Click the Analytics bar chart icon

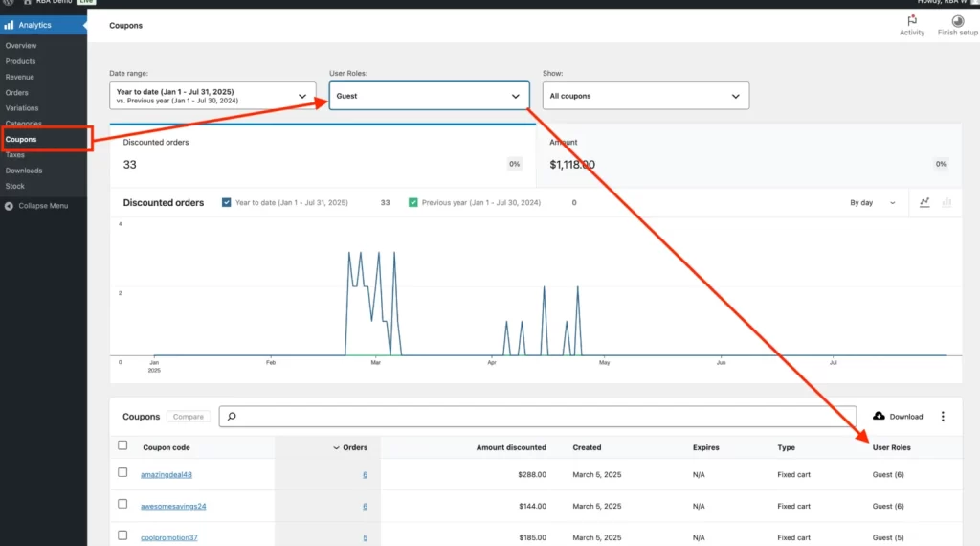tap(9, 25)
